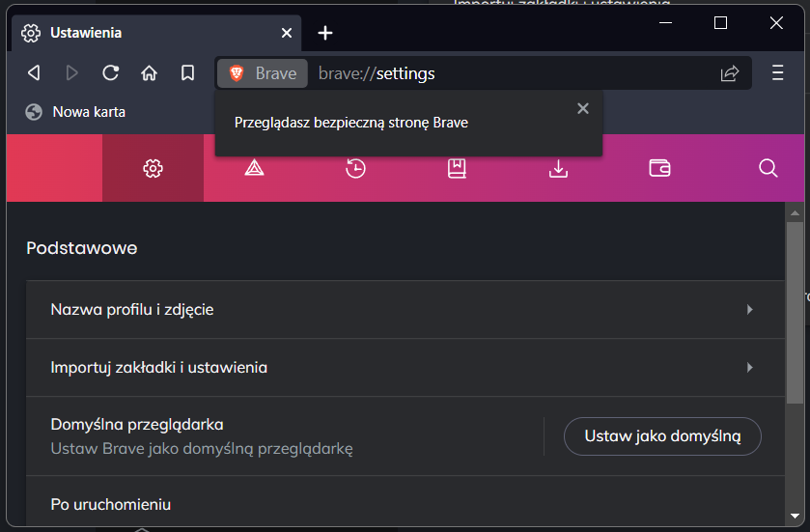810x532 pixels.
Task: Click the scrollbar down arrow
Action: [x=795, y=516]
